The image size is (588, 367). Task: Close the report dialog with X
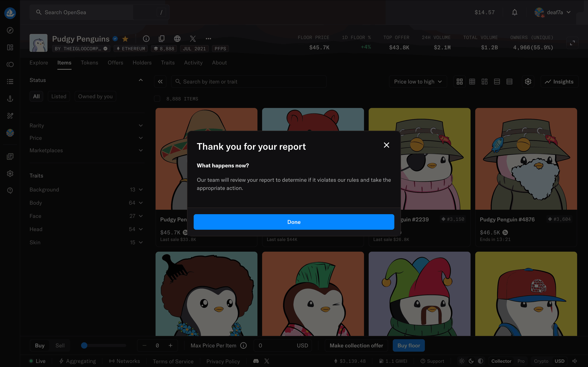[386, 145]
